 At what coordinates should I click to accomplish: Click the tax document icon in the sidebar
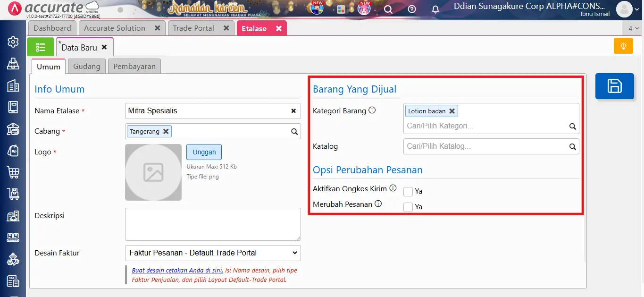click(x=13, y=280)
